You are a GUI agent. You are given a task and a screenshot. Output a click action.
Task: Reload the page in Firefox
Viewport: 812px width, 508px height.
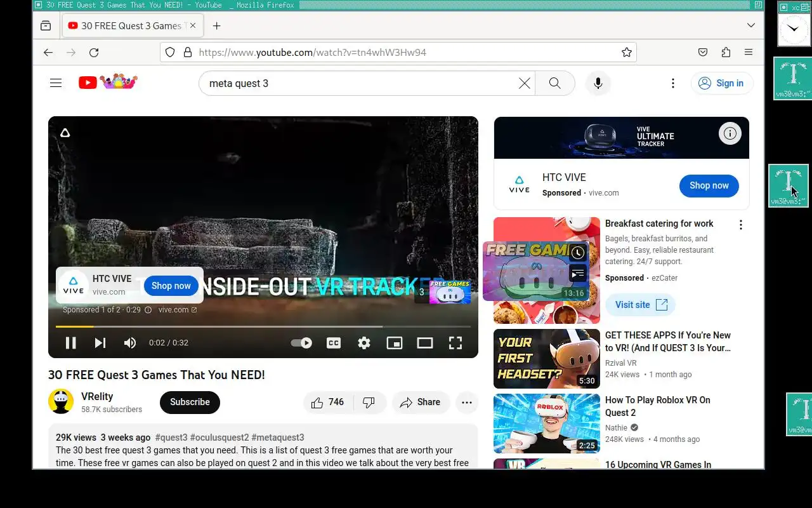94,53
